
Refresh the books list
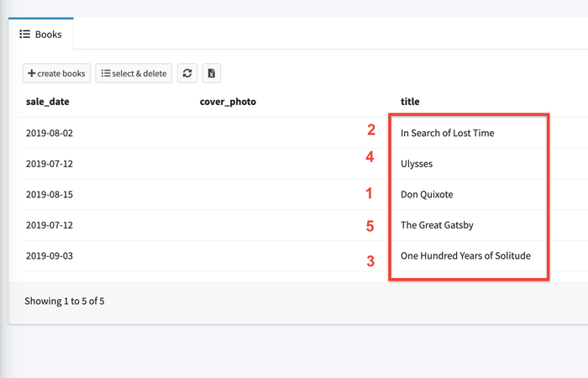187,73
